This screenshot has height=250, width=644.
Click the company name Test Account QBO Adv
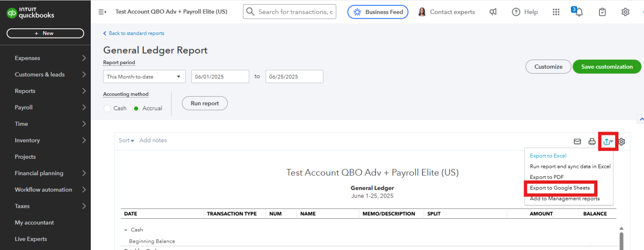[x=373, y=172]
